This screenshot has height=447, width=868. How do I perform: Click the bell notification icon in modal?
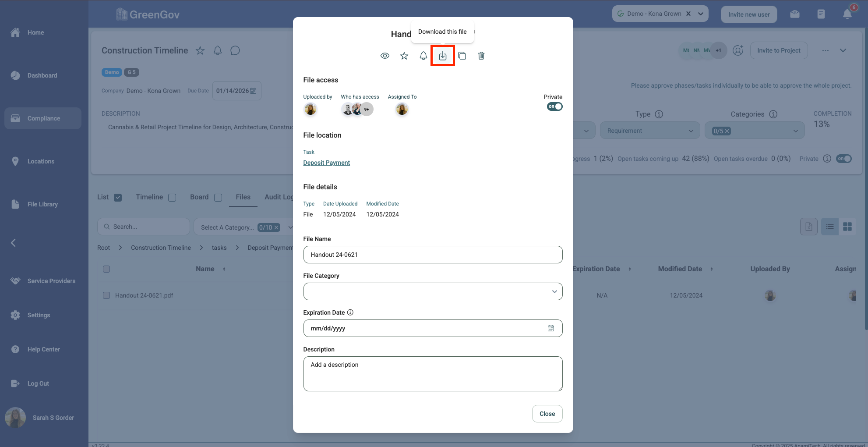pos(423,56)
